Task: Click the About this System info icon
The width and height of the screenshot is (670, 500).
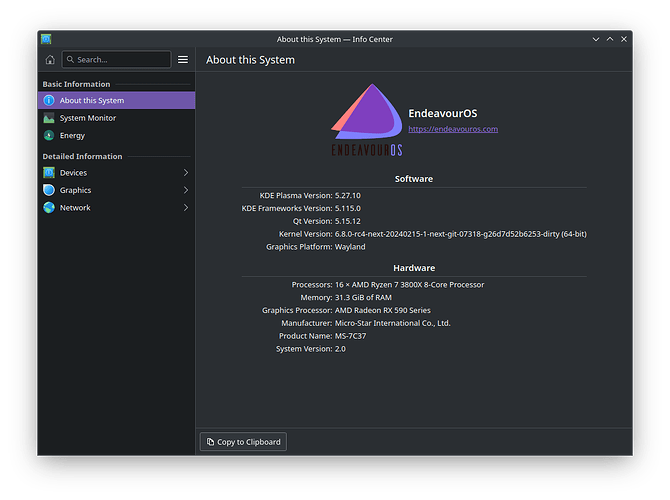Action: (49, 100)
